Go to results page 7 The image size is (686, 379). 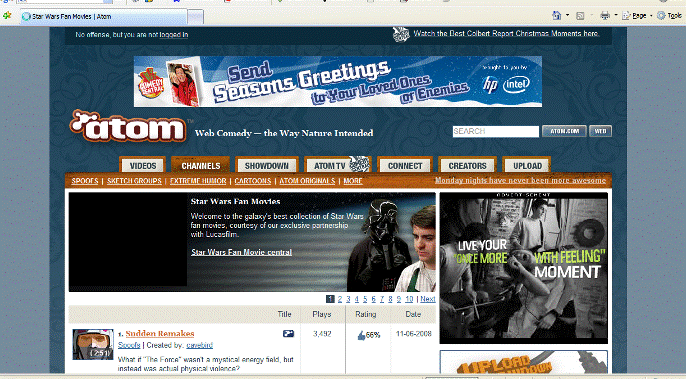click(x=382, y=299)
